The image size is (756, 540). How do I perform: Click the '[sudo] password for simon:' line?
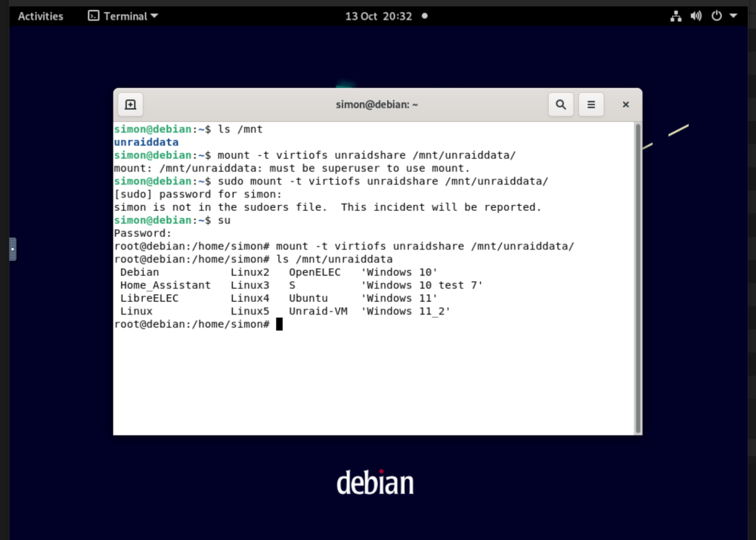[x=197, y=194]
